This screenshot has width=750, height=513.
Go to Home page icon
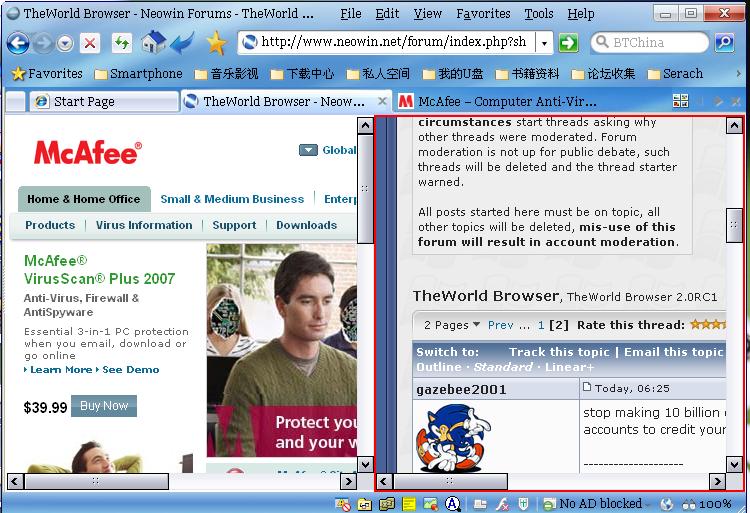coord(153,42)
